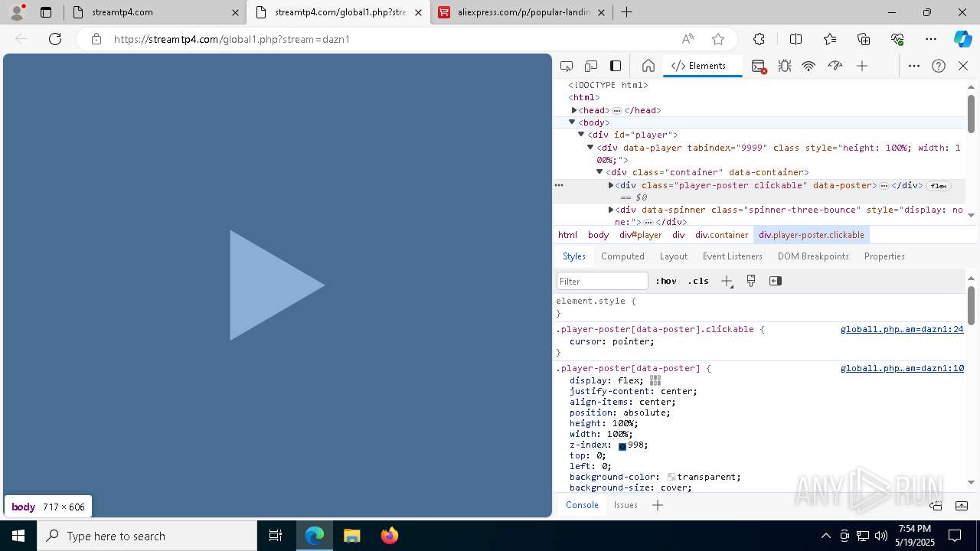Collapse the div data-player node
The image size is (980, 551).
coord(590,147)
